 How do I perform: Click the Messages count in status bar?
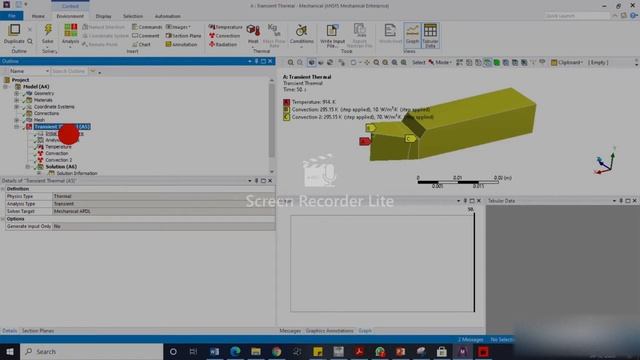pyautogui.click(x=470, y=340)
